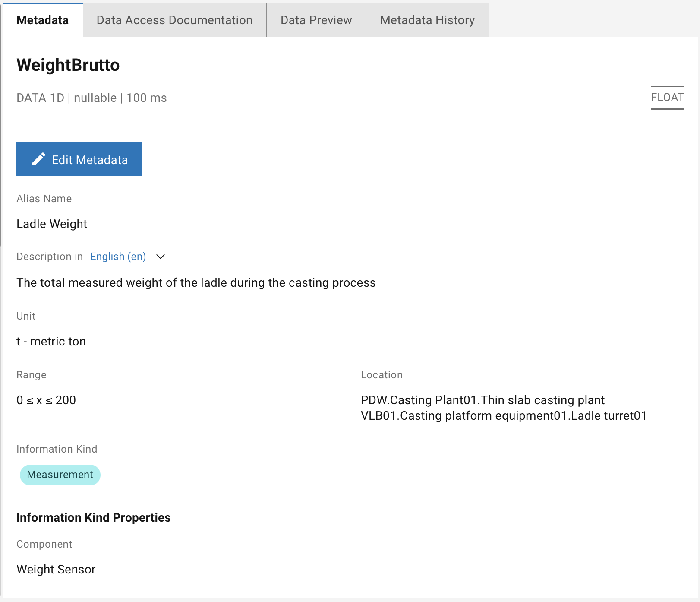Select the Measurement information kind chip
700x602 pixels.
(x=60, y=475)
